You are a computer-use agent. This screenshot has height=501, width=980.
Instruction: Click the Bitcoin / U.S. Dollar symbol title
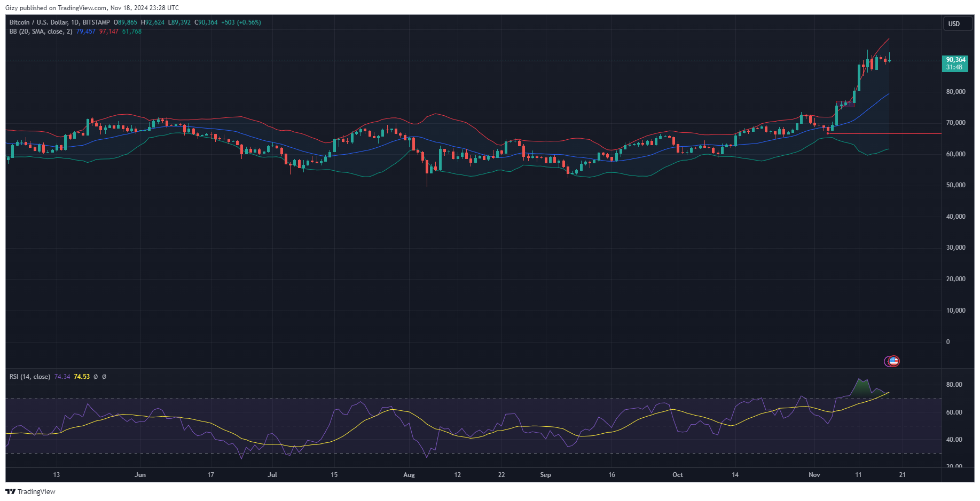(x=60, y=22)
